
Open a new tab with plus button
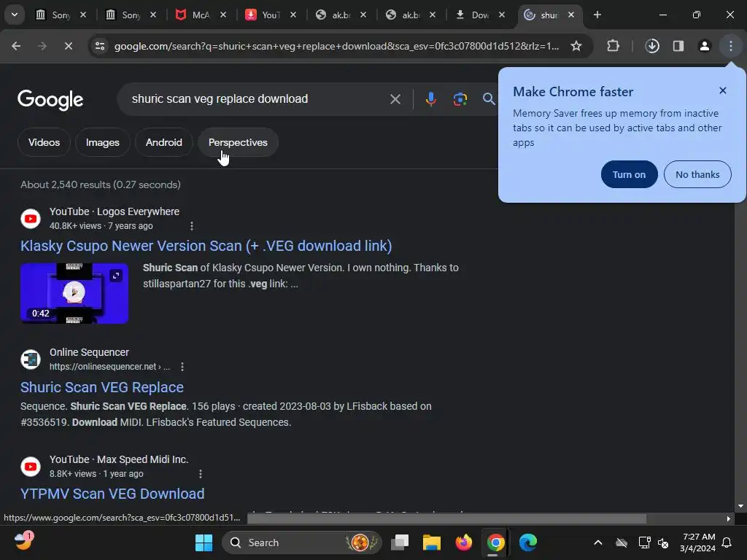click(597, 15)
